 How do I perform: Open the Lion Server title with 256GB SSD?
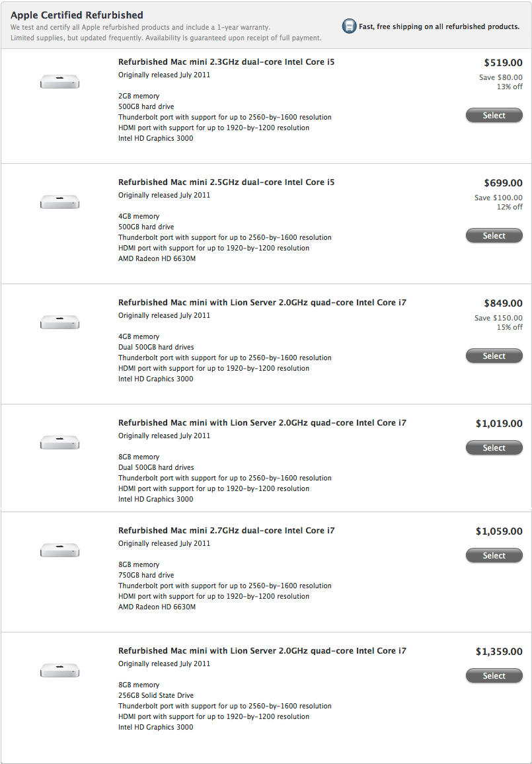click(x=262, y=651)
